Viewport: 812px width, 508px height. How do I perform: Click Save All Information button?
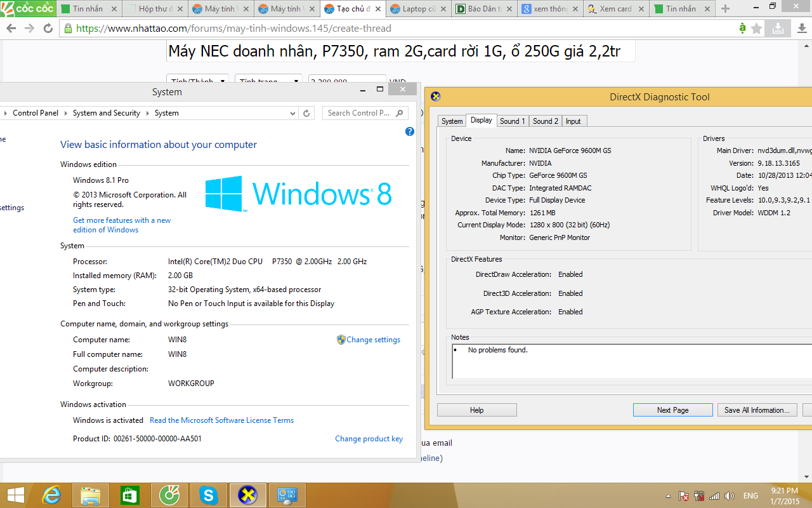[x=757, y=410]
